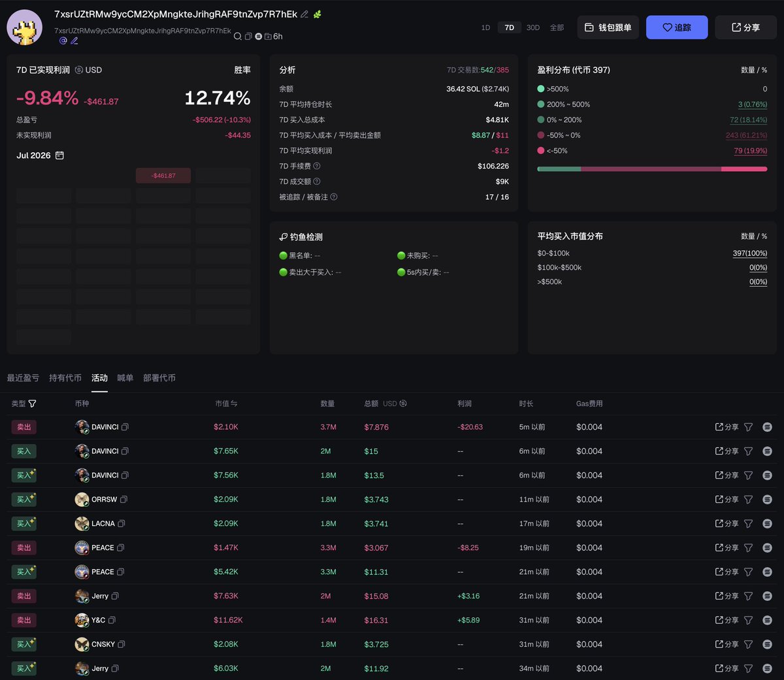
Task: Click help icon next to 7D 手续费
Action: pyautogui.click(x=317, y=166)
